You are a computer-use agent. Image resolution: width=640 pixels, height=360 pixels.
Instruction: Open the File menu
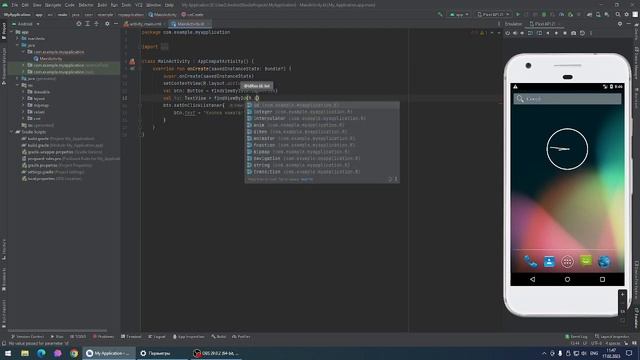pyautogui.click(x=15, y=5)
